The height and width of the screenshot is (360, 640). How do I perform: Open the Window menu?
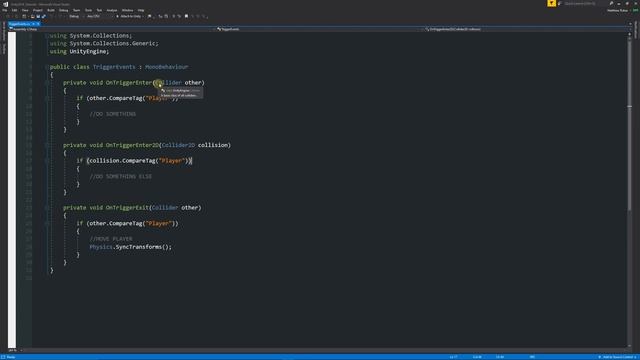pos(127,10)
